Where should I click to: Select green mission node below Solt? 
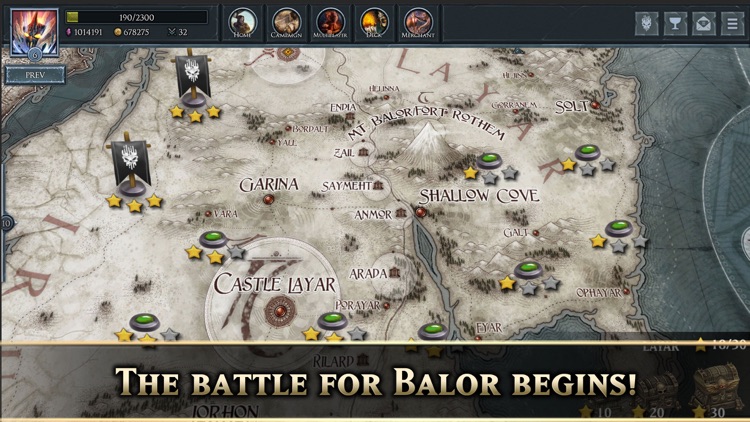click(x=587, y=152)
